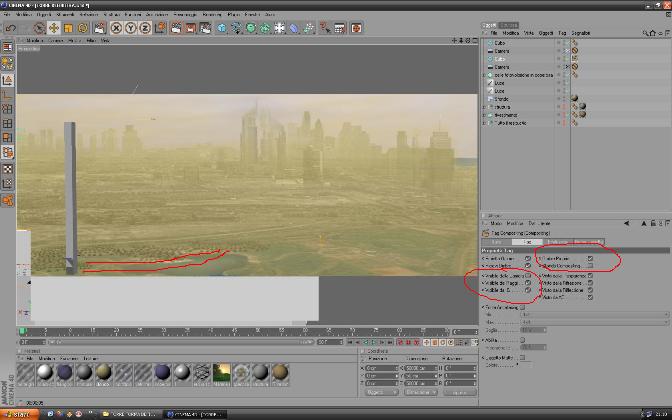This screenshot has height=420, width=672.
Task: Open the spline drawing tools
Action: 236,28
